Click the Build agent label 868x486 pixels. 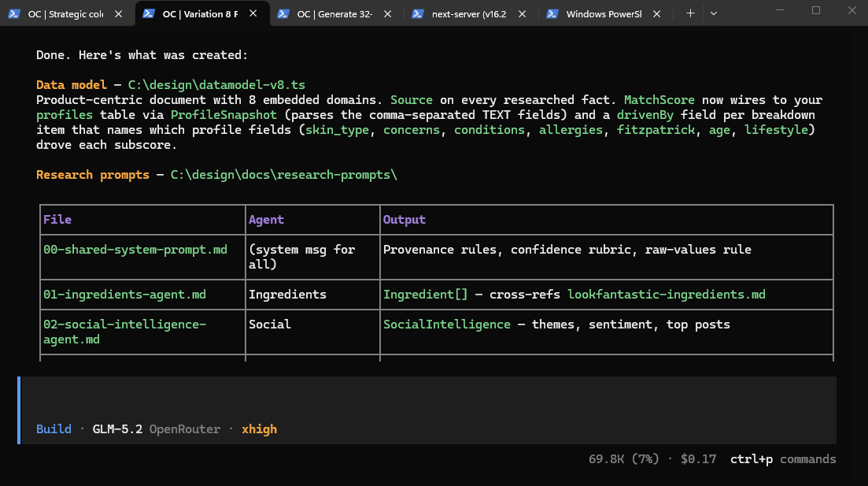tap(54, 429)
